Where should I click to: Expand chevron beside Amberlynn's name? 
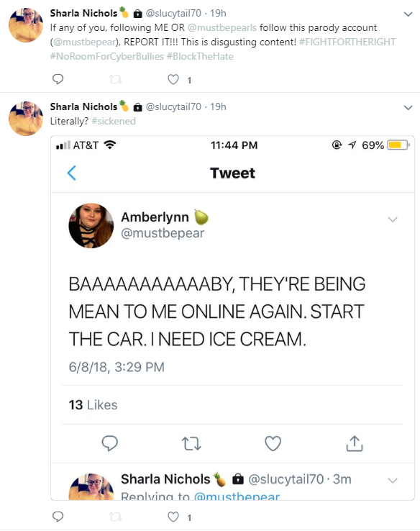(x=392, y=219)
